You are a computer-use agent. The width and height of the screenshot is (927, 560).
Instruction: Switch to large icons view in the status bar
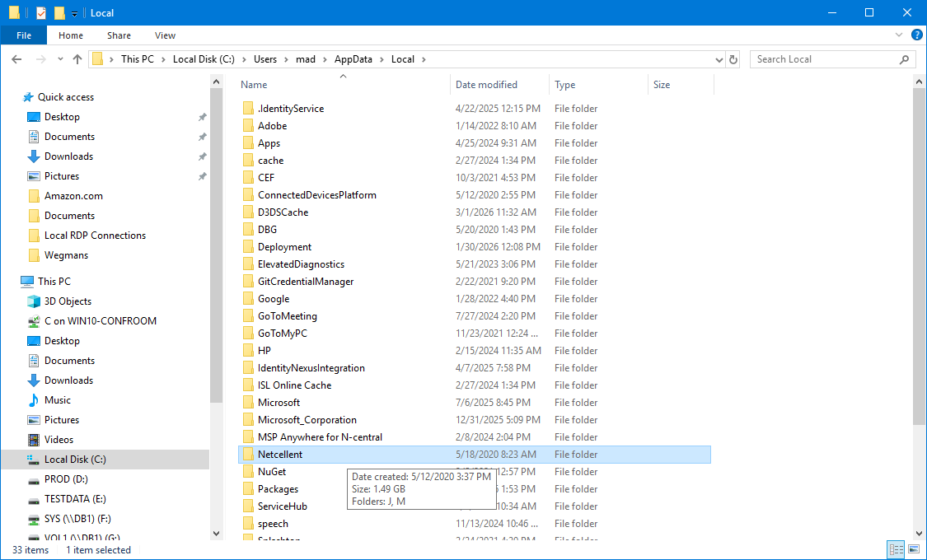pyautogui.click(x=912, y=549)
